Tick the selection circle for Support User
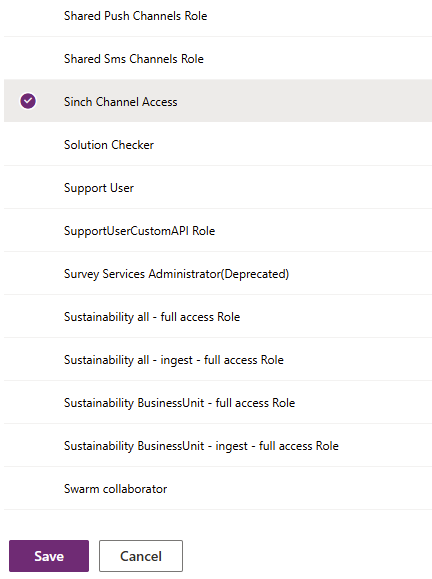Screen dimensions: 432x579 click(28, 188)
